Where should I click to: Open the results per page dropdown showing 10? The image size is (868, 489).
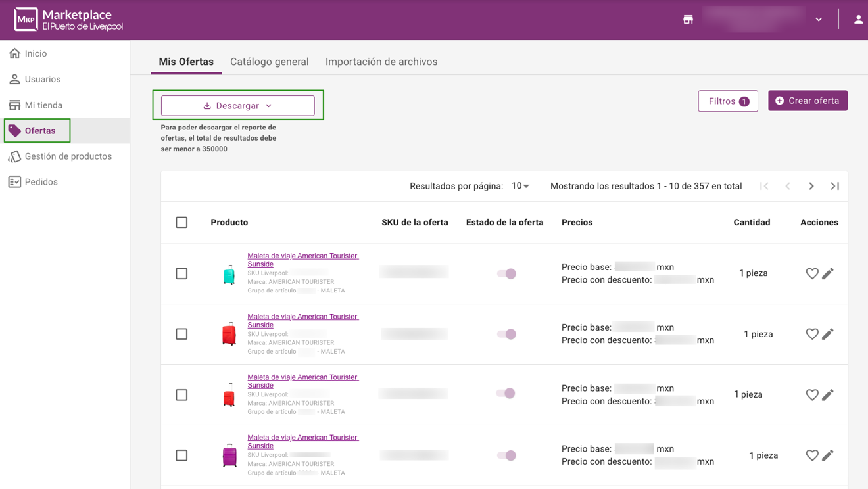520,186
